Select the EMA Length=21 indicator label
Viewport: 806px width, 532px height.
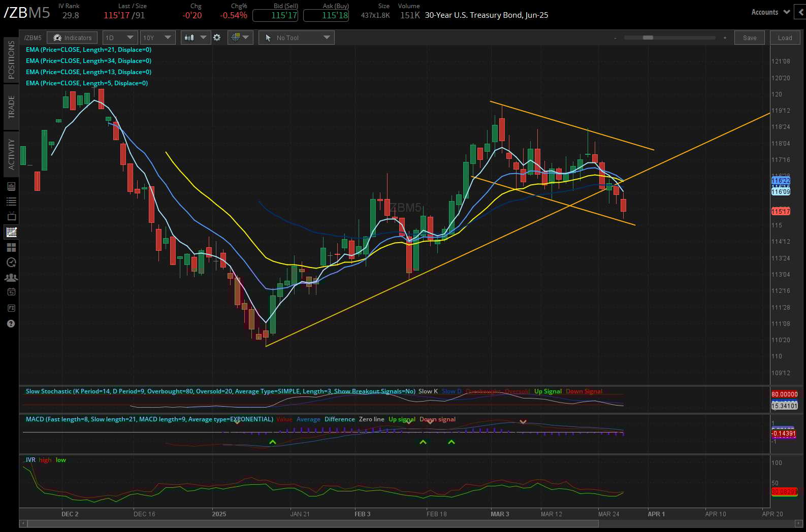point(88,50)
